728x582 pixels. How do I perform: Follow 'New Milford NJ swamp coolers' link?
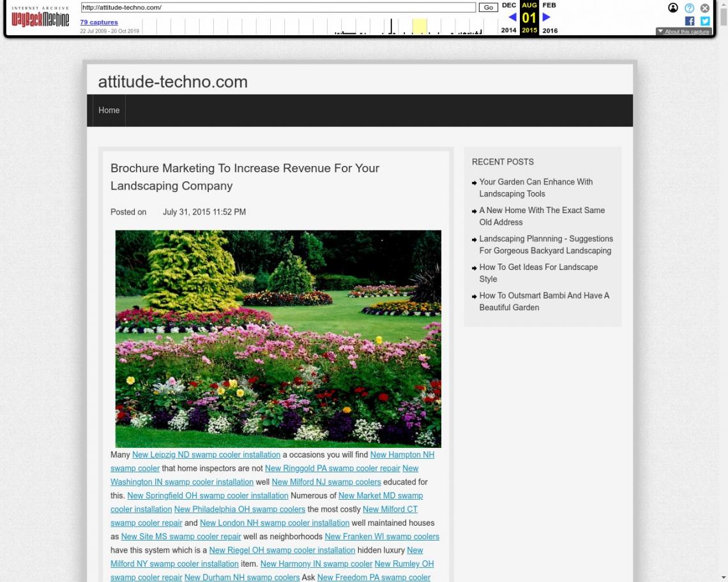pos(326,482)
